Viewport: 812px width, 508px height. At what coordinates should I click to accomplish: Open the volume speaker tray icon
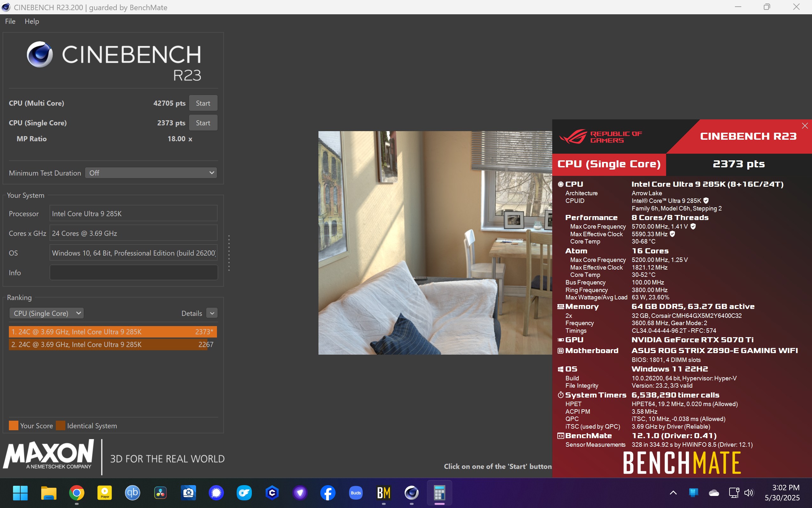(749, 493)
